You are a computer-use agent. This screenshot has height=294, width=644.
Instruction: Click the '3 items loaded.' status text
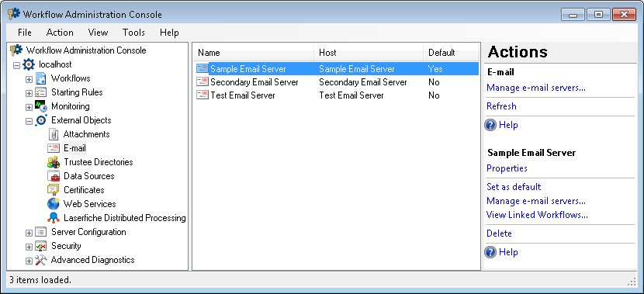tap(40, 280)
